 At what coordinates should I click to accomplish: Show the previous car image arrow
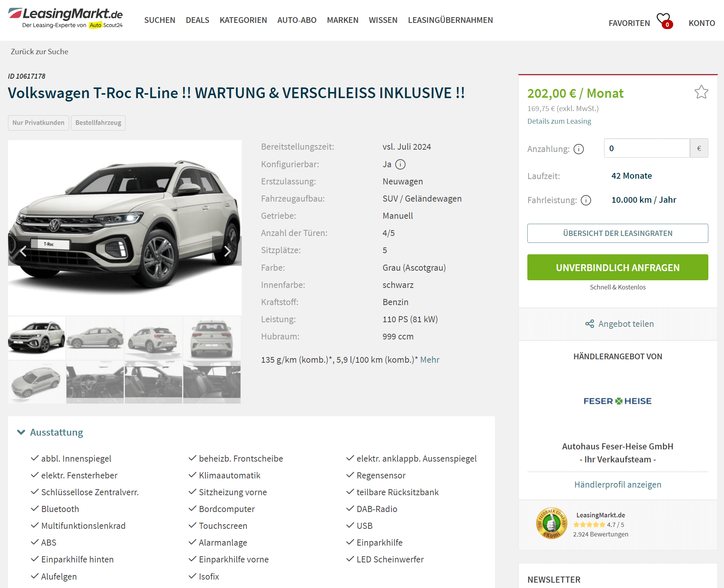pyautogui.click(x=23, y=251)
